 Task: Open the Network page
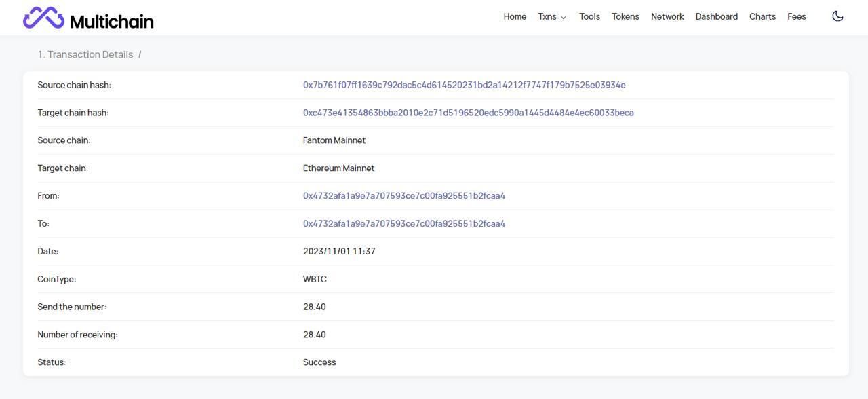click(x=667, y=16)
